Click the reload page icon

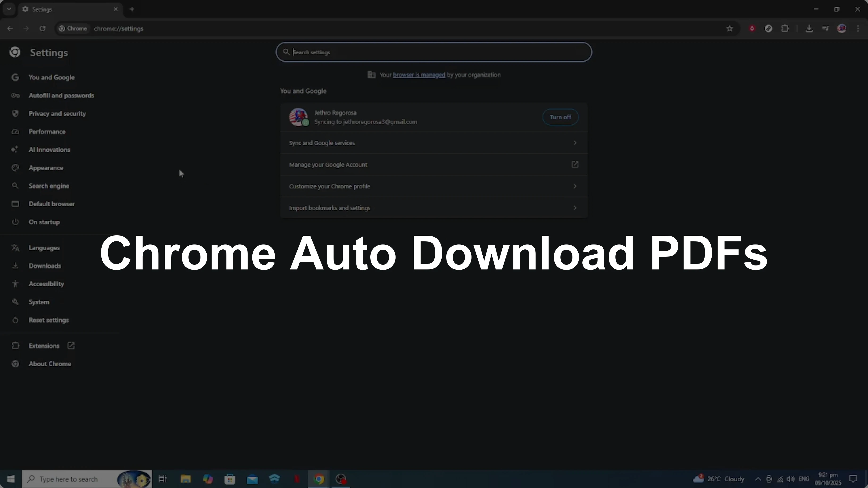pyautogui.click(x=42, y=29)
